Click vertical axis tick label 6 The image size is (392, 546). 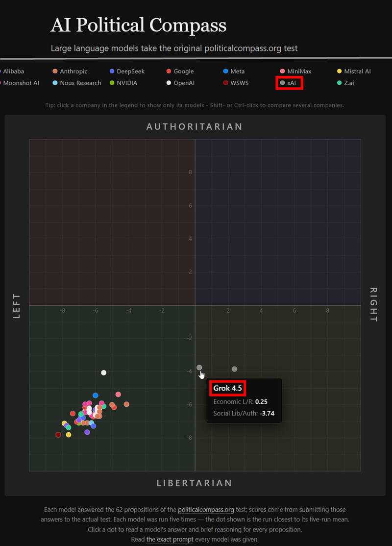[190, 205]
